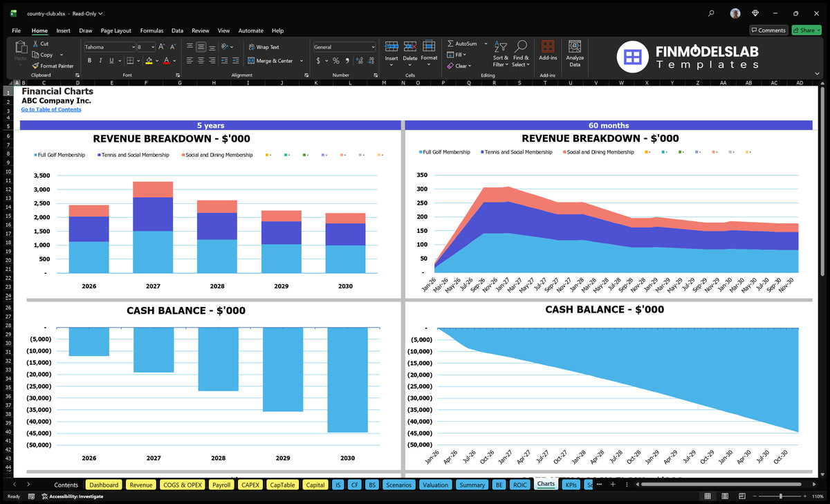Align text left in cell
The width and height of the screenshot is (830, 504).
[190, 61]
